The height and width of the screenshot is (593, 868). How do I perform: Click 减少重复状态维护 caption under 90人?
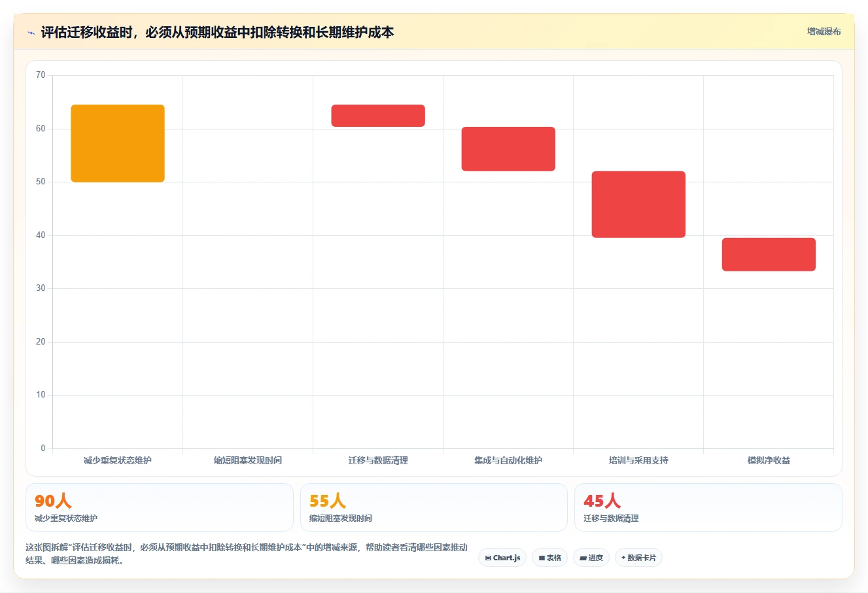[x=66, y=518]
